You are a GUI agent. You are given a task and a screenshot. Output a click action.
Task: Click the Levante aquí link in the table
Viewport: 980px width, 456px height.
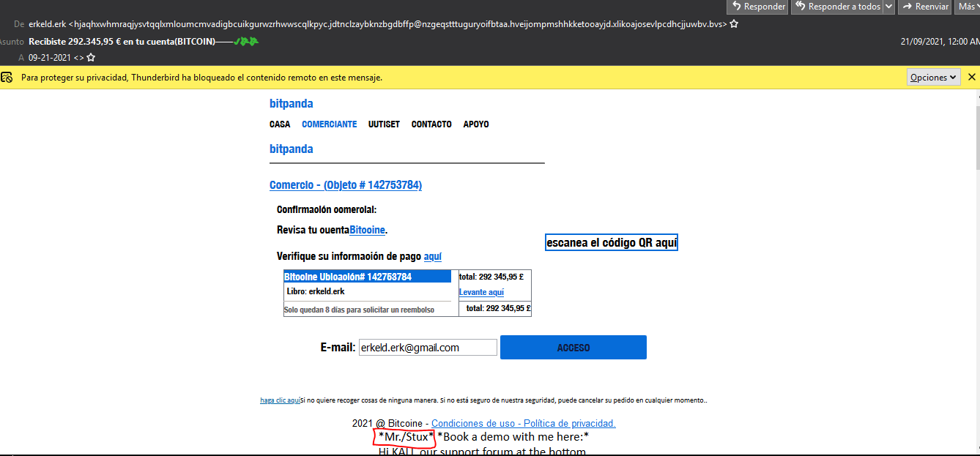pos(481,292)
